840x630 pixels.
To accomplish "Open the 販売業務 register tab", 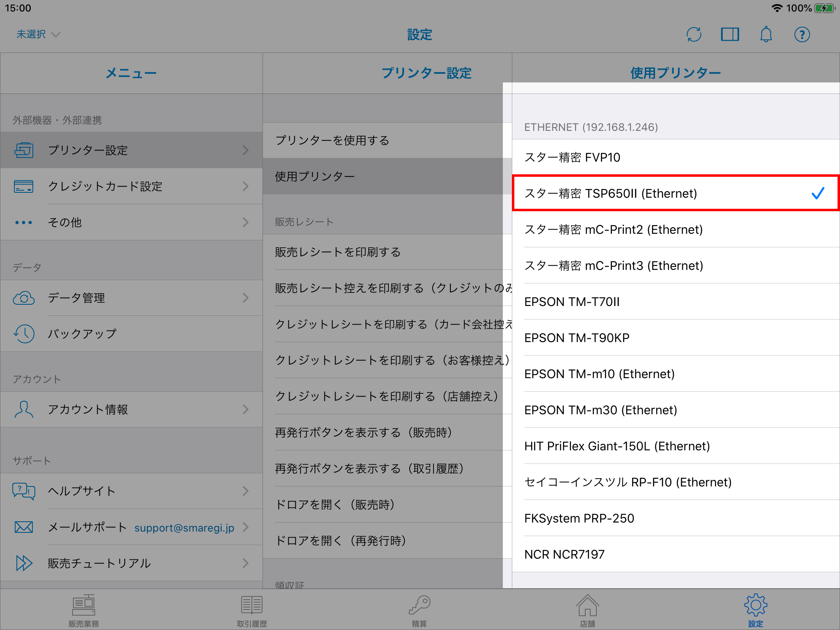I will [x=84, y=610].
